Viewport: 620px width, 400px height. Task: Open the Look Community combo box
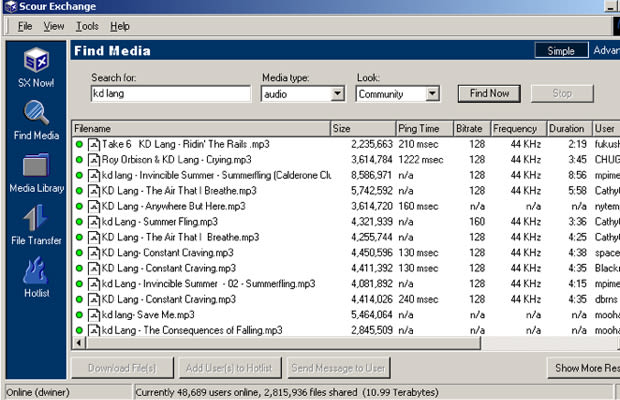click(x=397, y=94)
